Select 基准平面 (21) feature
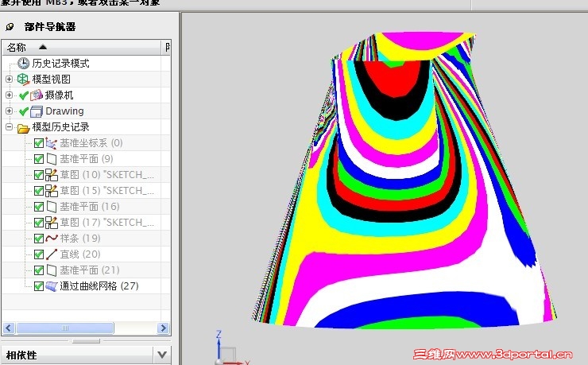The height and width of the screenshot is (365, 588). click(x=90, y=270)
